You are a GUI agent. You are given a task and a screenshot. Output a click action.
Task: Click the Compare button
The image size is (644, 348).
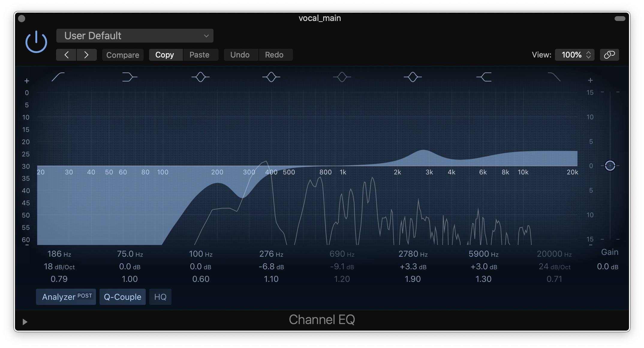pos(123,55)
